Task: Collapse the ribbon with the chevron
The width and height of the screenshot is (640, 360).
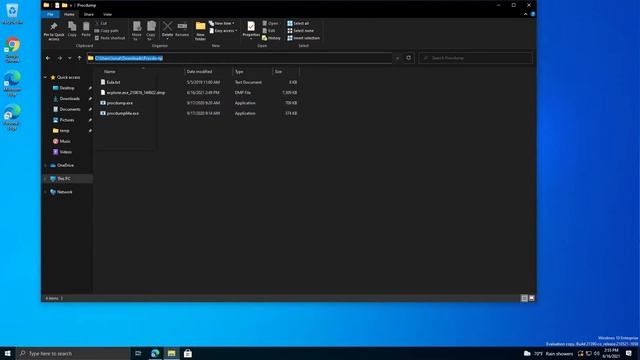Action: click(x=525, y=14)
